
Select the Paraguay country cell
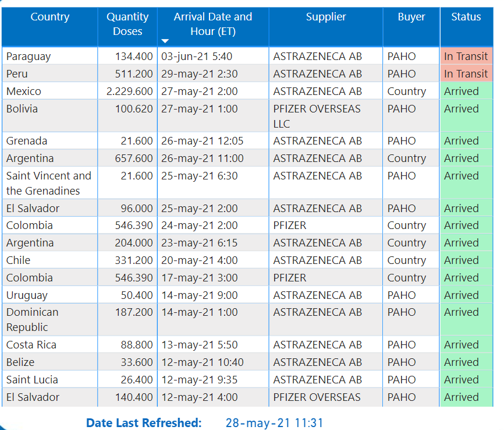pos(29,57)
